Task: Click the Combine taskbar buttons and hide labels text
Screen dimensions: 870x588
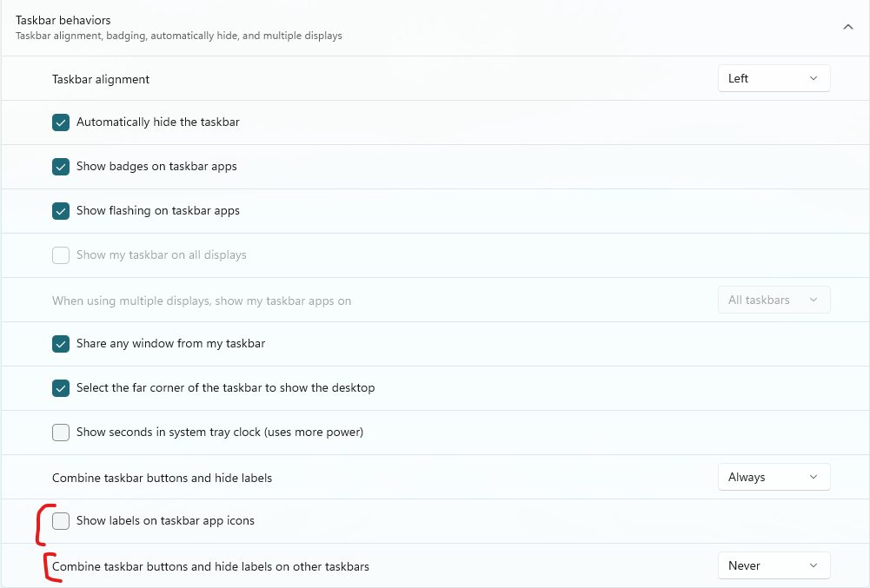Action: (x=162, y=478)
